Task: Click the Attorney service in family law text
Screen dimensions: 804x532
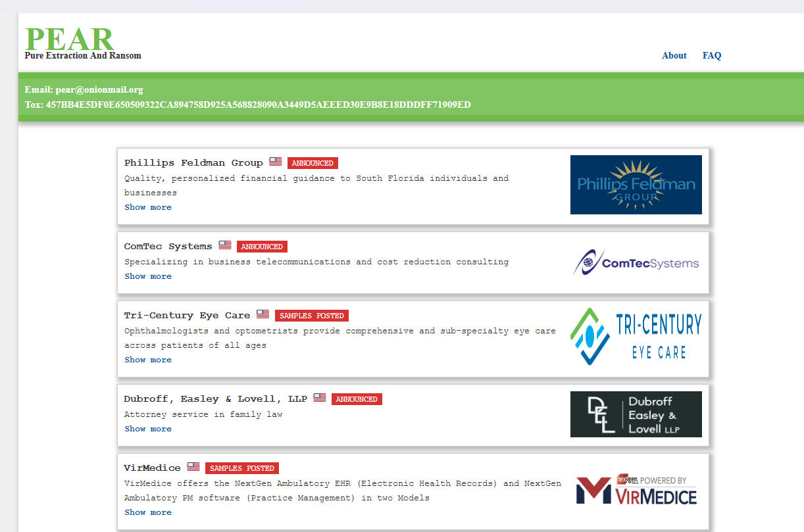Action: click(x=203, y=414)
